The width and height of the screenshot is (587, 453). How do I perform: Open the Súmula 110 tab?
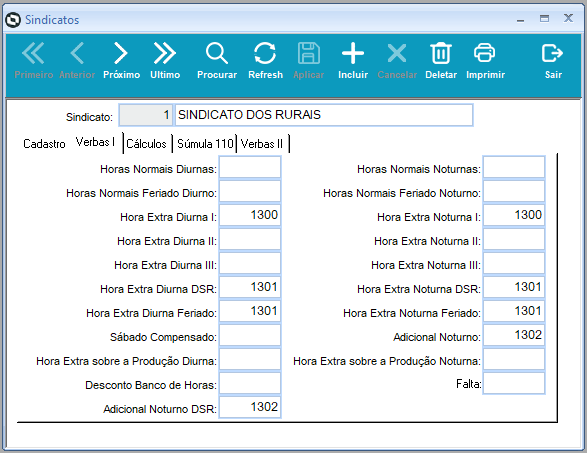pos(205,144)
